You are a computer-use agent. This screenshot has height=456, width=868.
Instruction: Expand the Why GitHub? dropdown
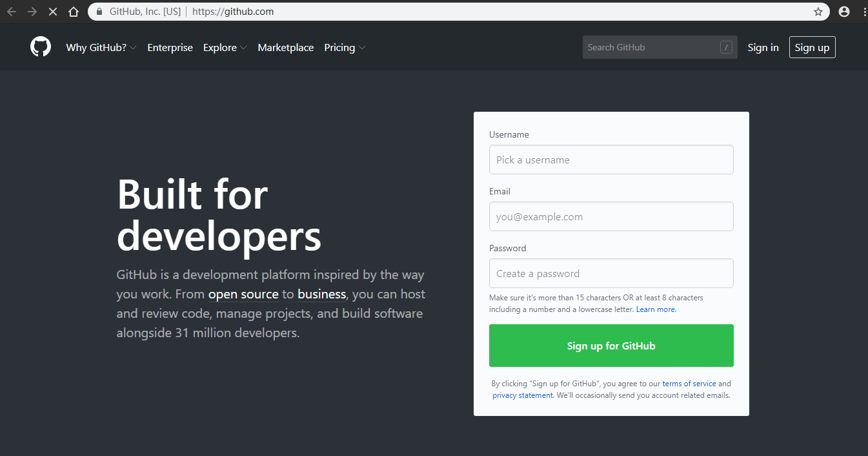pos(101,47)
